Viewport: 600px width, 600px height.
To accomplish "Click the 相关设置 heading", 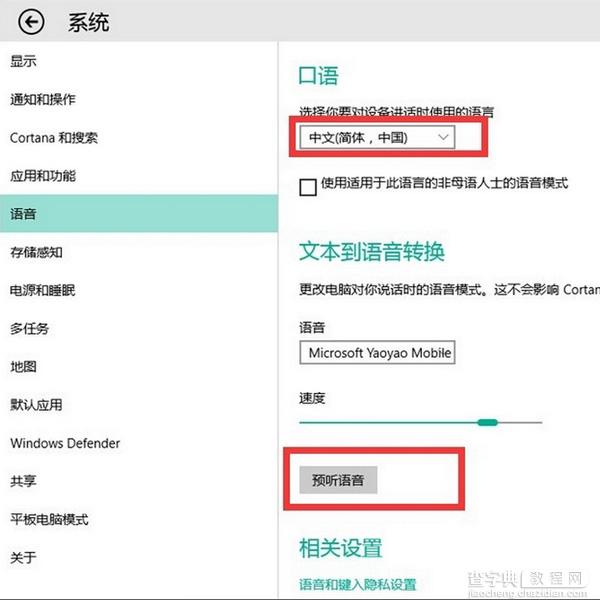I will [x=340, y=548].
